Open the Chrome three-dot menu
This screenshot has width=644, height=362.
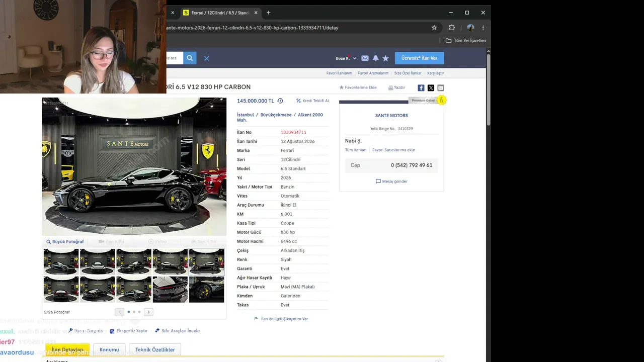(483, 28)
